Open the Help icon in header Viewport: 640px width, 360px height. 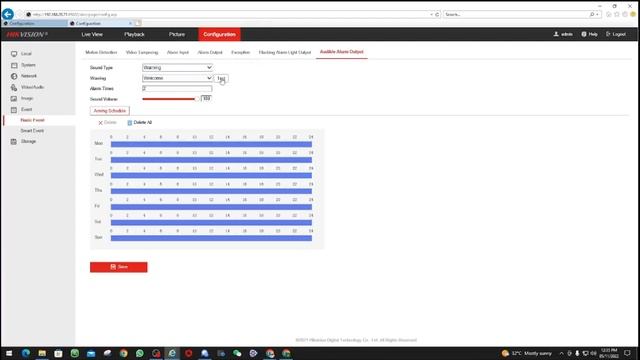click(x=584, y=34)
